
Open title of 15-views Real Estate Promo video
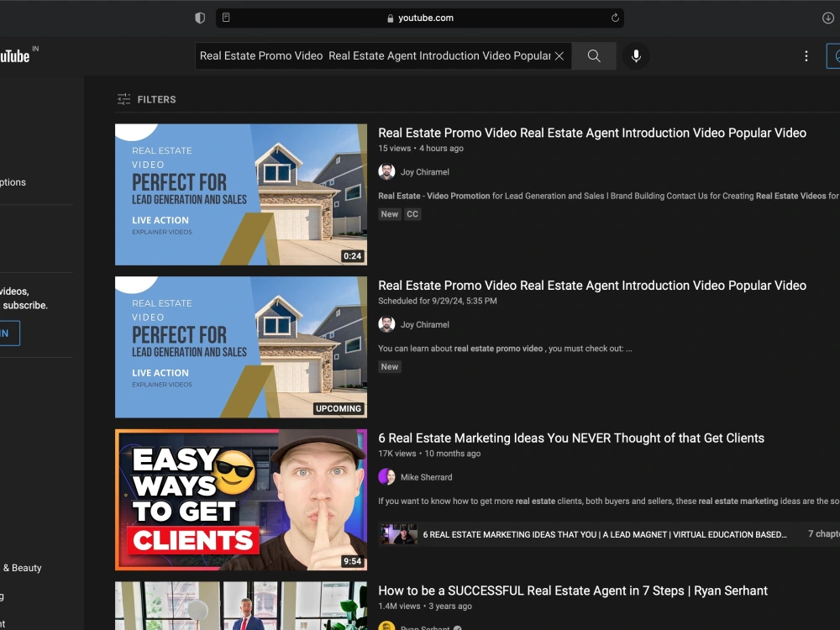(x=592, y=133)
